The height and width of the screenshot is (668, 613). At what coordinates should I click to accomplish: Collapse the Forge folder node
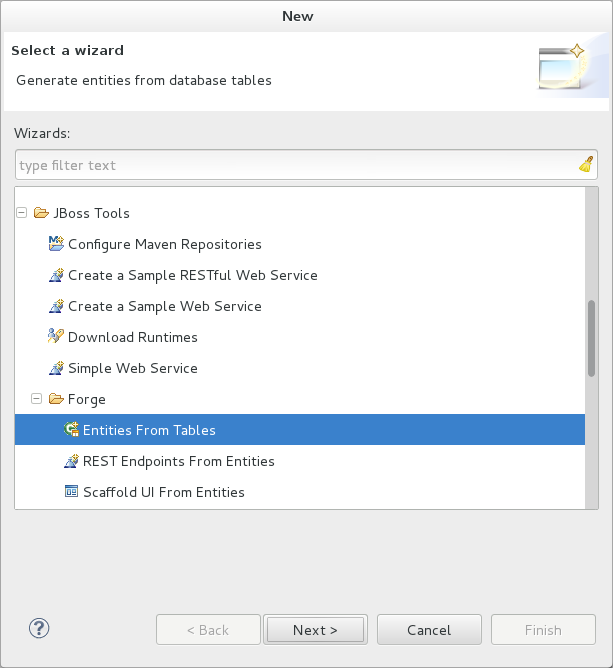click(37, 399)
